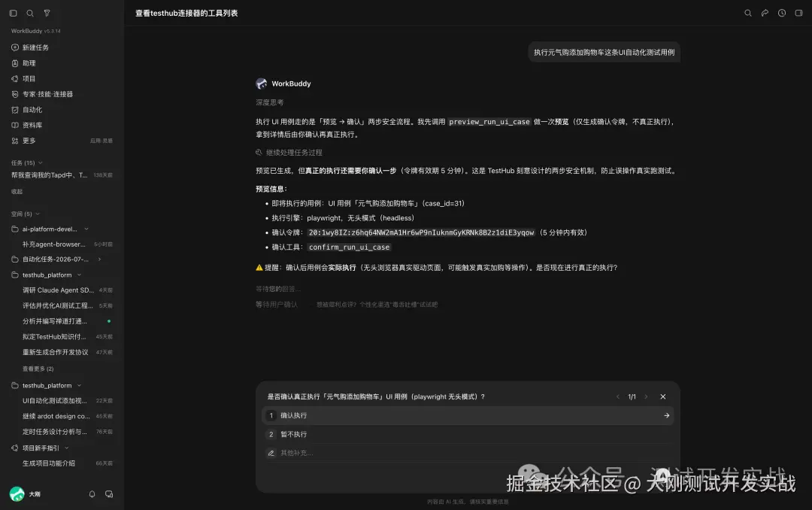Click 收起 collapse link under tasks

pyautogui.click(x=17, y=192)
